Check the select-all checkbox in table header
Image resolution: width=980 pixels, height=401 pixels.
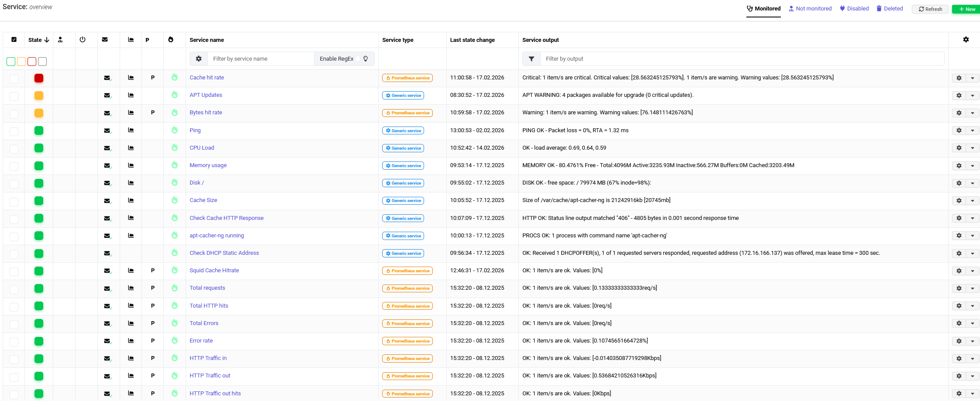(x=14, y=40)
